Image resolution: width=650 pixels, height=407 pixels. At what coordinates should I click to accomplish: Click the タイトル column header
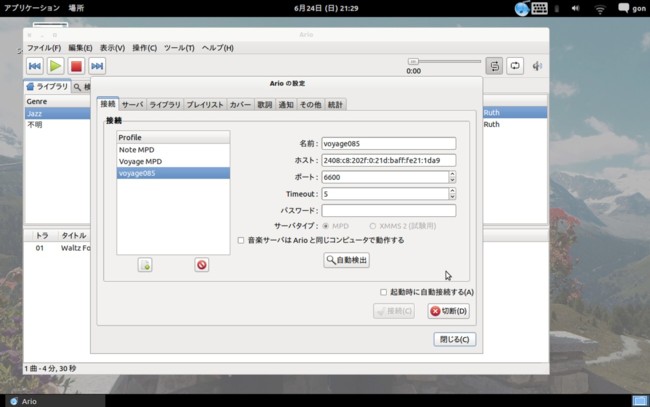[x=74, y=235]
